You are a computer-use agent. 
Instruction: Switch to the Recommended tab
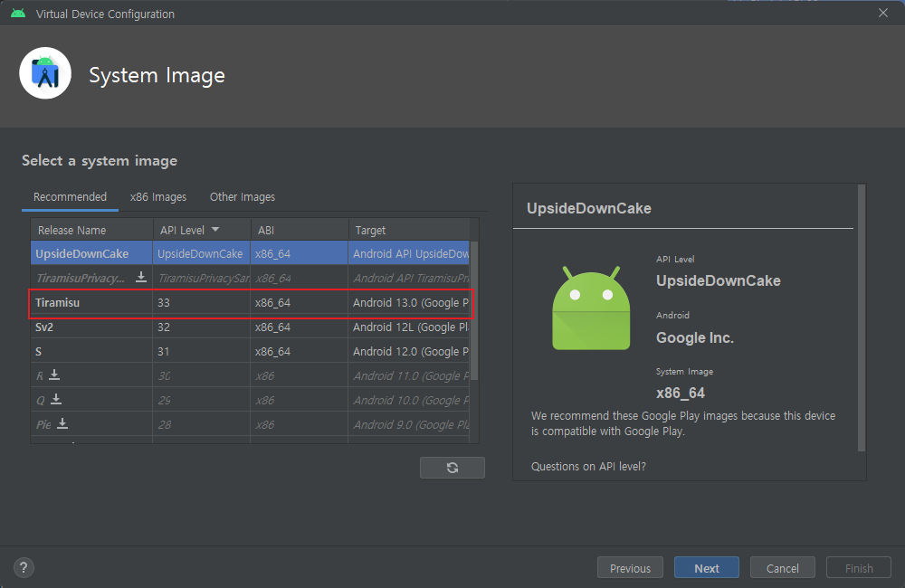pyautogui.click(x=70, y=197)
